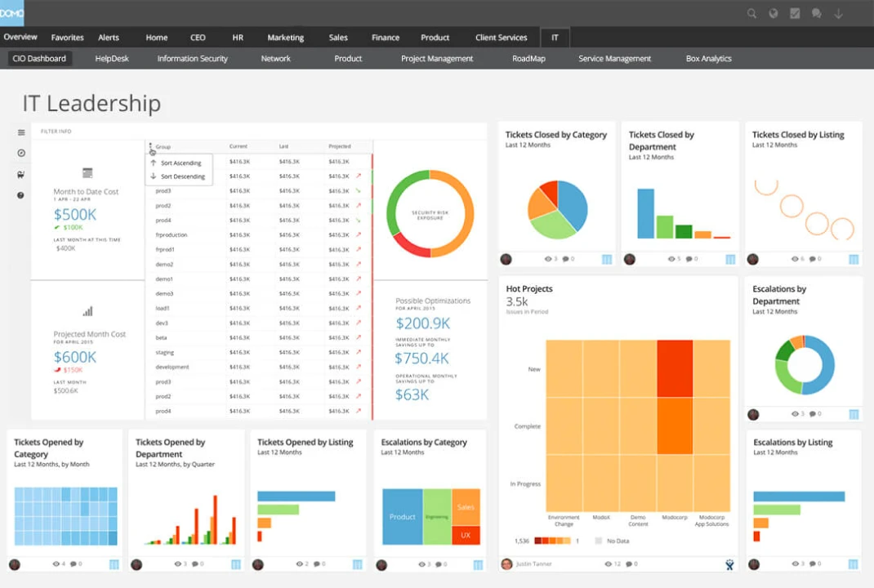Choose Sort Descending from the context menu

pyautogui.click(x=178, y=176)
